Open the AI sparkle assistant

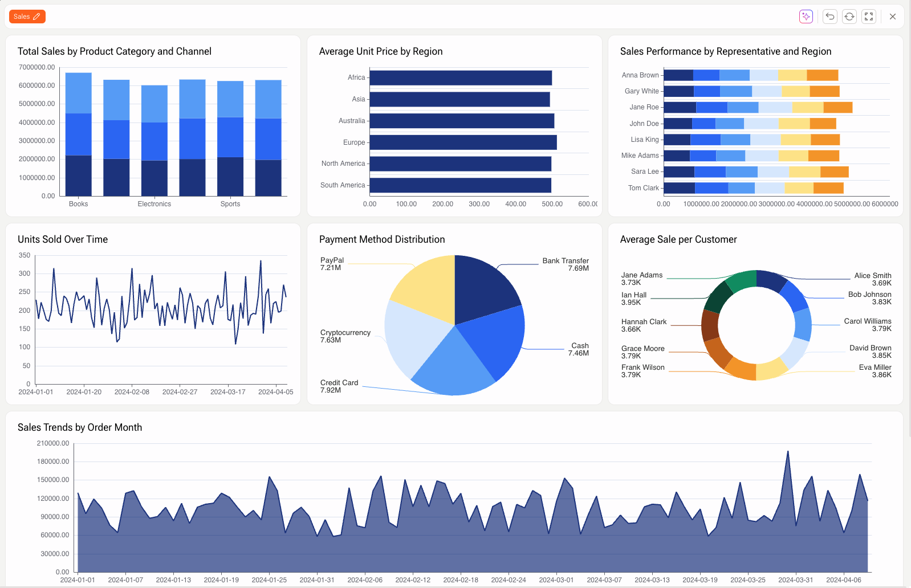click(x=806, y=17)
